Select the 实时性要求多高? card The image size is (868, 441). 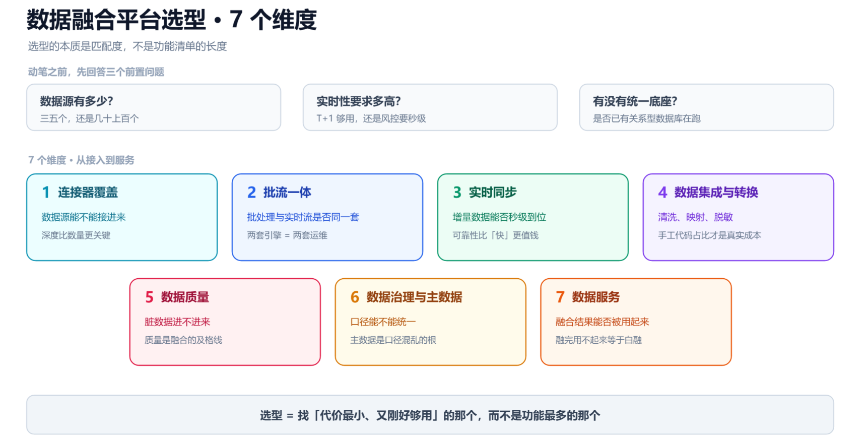pos(430,107)
